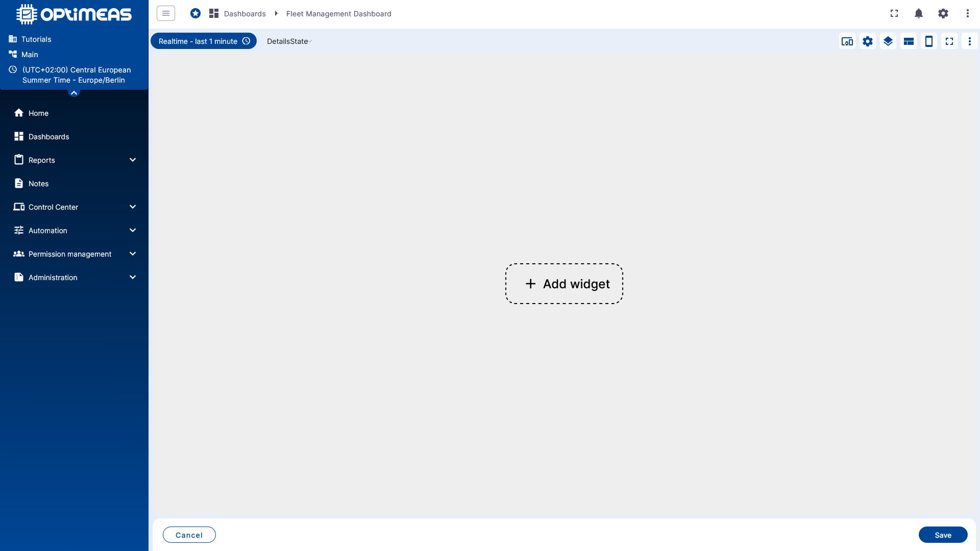980x551 pixels.
Task: Click the Dashboards grid icon in breadcrumb
Action: click(x=214, y=13)
